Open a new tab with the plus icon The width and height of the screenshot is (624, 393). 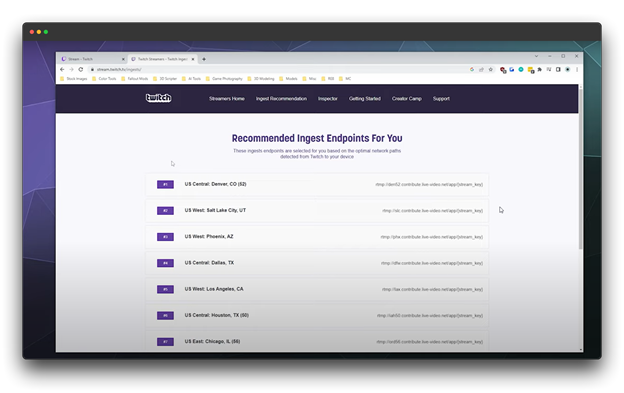tap(204, 59)
